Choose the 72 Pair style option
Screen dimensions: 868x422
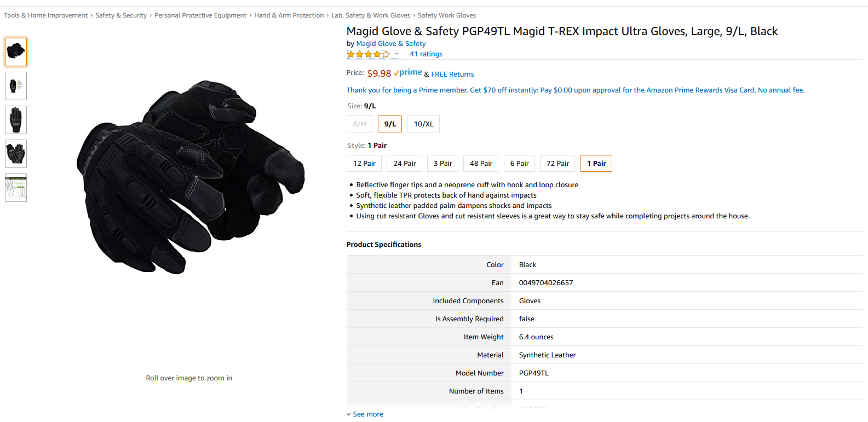(557, 164)
